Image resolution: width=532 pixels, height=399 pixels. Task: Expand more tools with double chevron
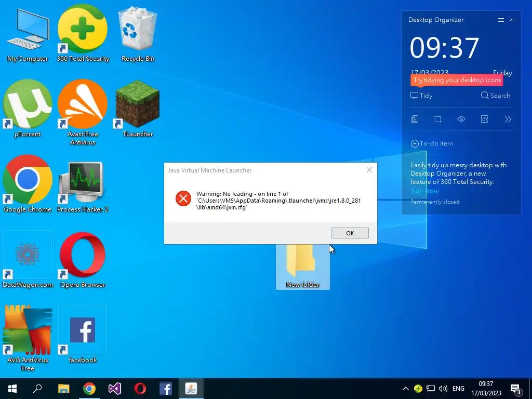(508, 119)
